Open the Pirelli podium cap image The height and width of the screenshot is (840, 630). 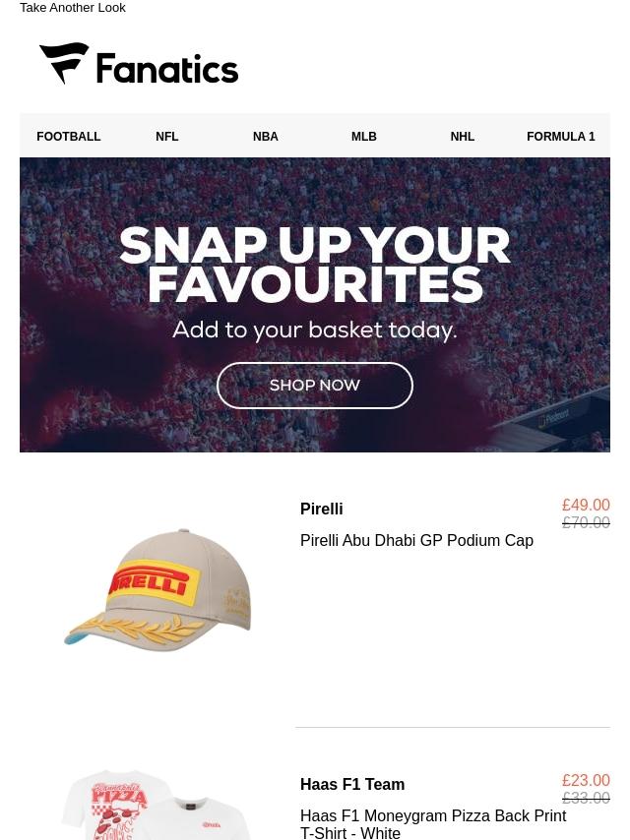157,590
